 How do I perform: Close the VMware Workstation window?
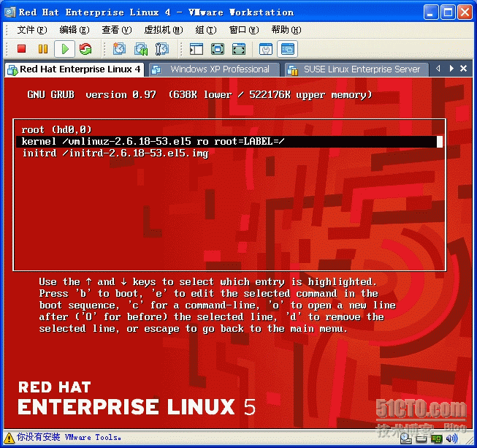pyautogui.click(x=465, y=12)
